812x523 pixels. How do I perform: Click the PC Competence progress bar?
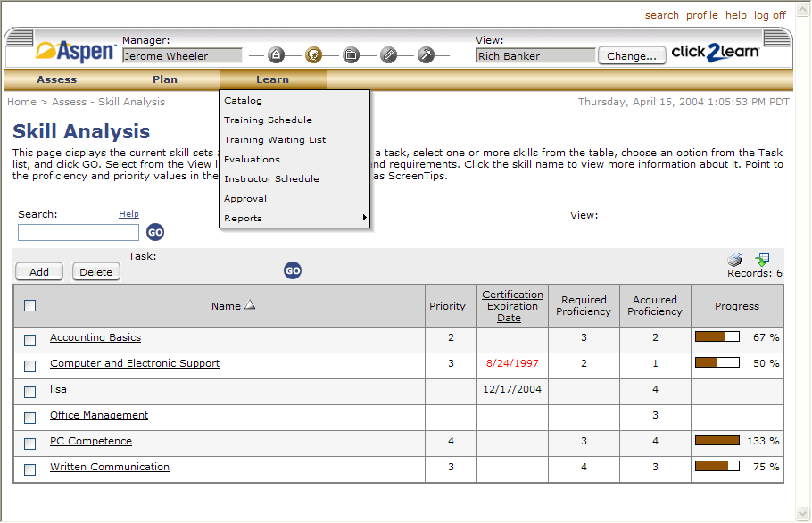717,441
